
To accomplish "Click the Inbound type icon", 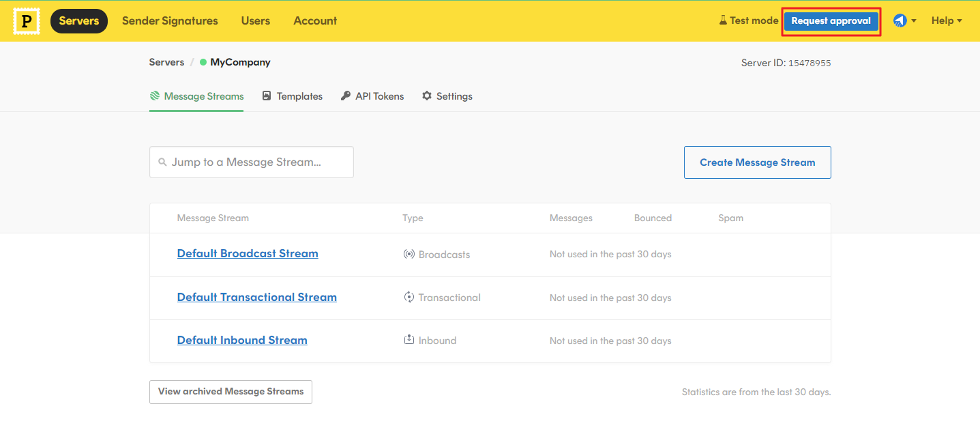I will pos(409,339).
